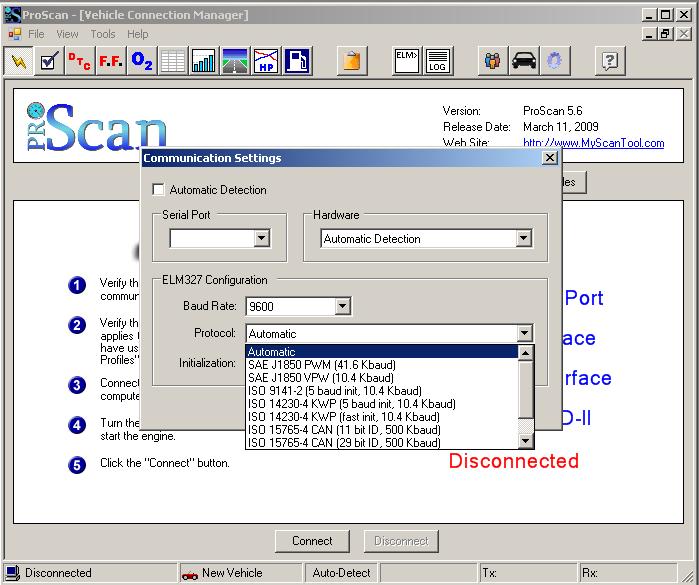Open the Tools menu
Viewport: 699px width, 585px height.
[x=103, y=34]
